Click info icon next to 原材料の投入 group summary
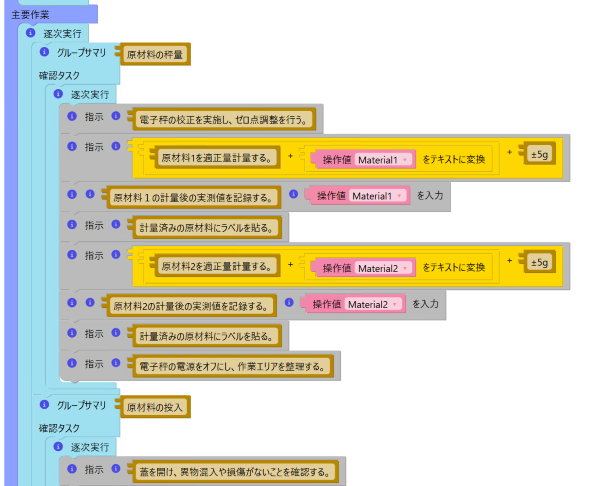Screen dimensions: 600x486 (x=44, y=405)
